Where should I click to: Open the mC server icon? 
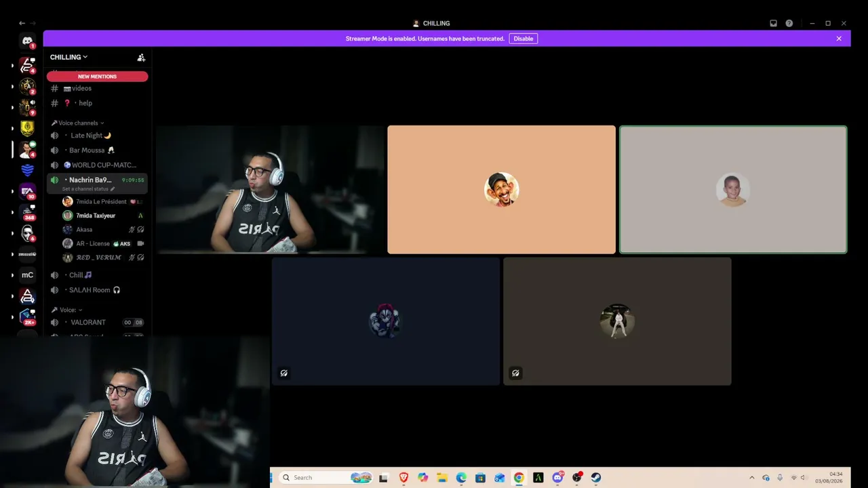(x=27, y=274)
